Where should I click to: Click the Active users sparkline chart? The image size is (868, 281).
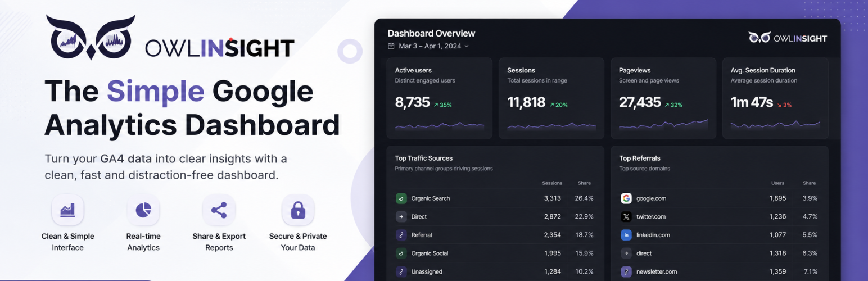439,126
